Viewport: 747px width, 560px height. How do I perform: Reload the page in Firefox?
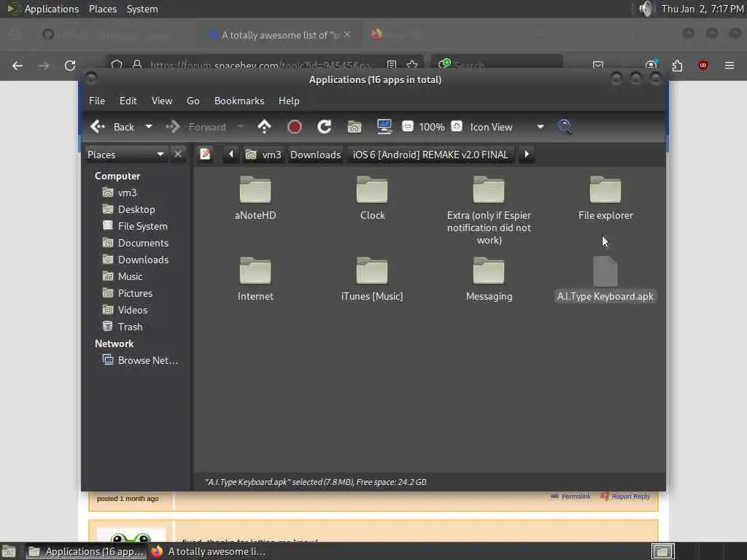(x=70, y=65)
